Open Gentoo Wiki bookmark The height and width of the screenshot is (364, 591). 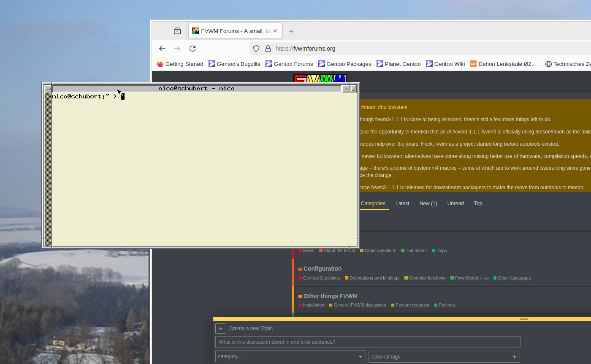click(445, 64)
